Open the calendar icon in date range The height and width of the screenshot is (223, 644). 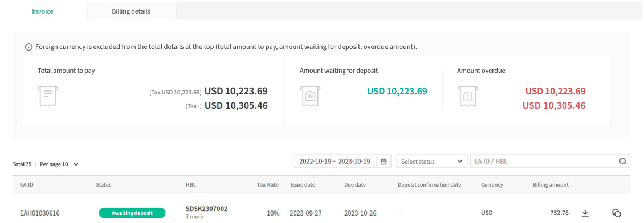click(x=384, y=162)
